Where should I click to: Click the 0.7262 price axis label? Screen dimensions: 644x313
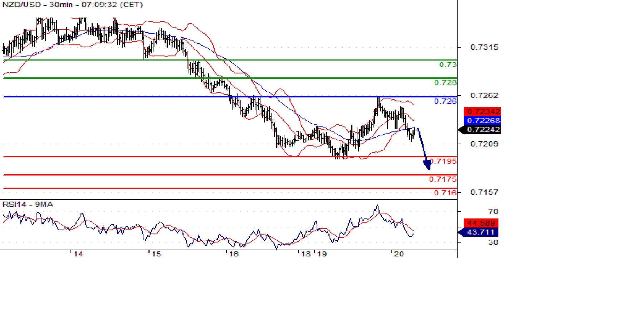[484, 95]
